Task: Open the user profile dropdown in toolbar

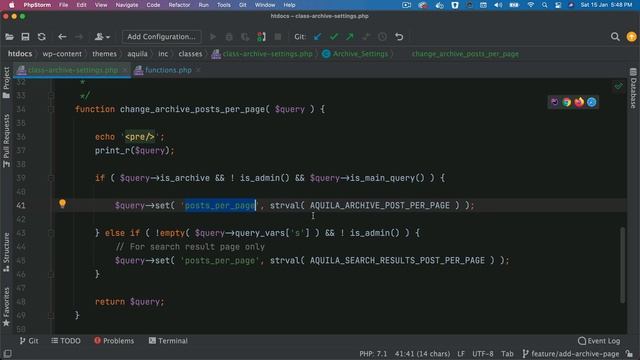Action: pos(102,37)
